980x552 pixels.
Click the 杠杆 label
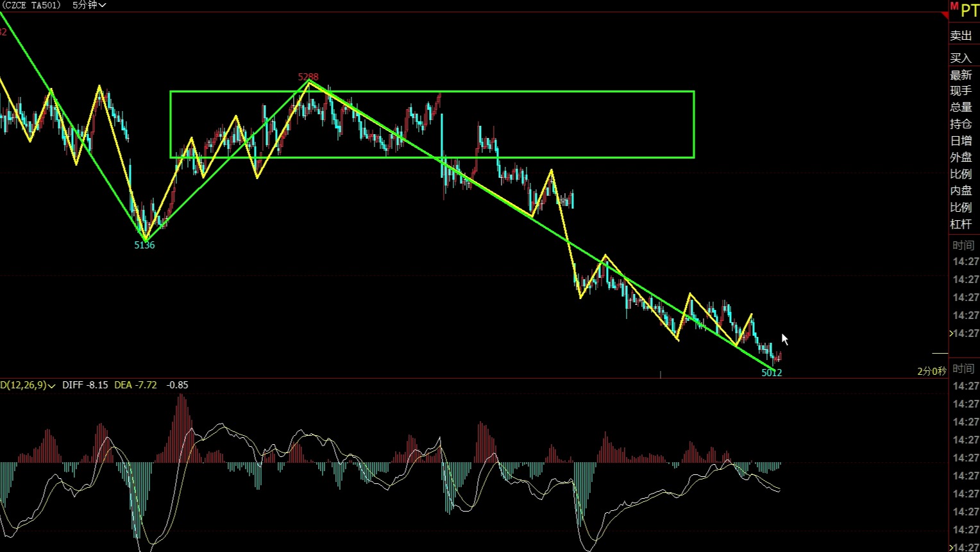click(961, 224)
